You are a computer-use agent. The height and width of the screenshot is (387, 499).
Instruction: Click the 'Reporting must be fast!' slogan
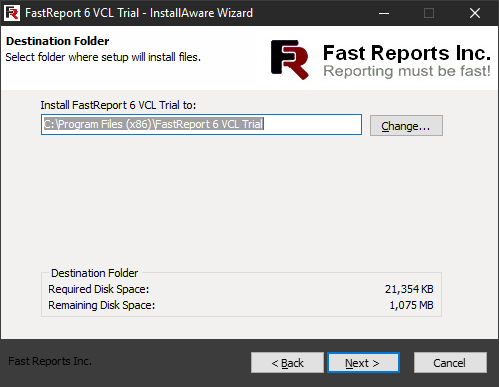point(407,71)
